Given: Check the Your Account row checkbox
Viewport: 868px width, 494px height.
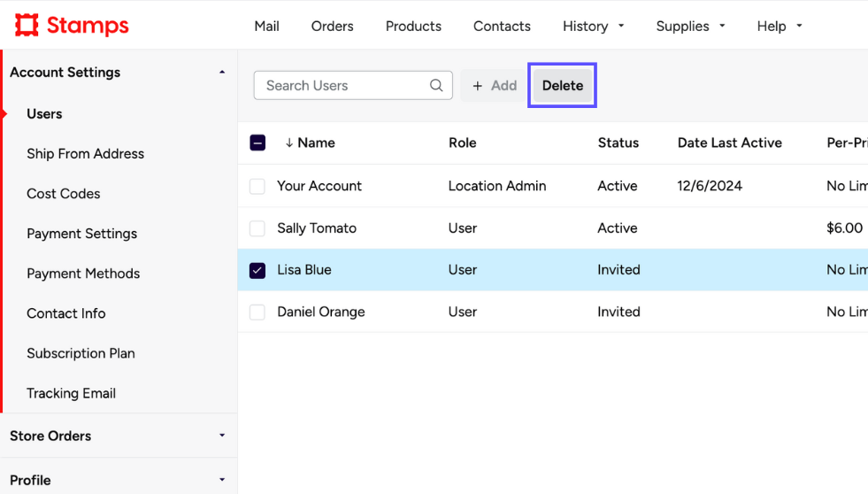Looking at the screenshot, I should pyautogui.click(x=257, y=186).
